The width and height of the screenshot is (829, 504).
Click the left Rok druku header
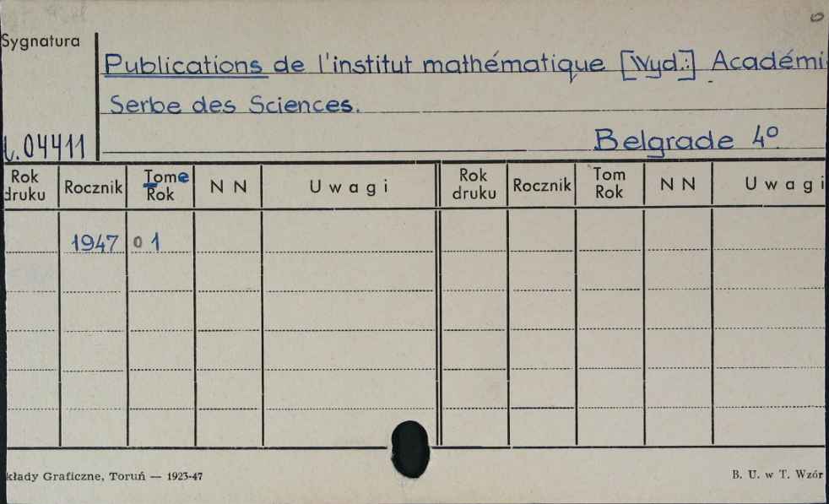(x=24, y=185)
